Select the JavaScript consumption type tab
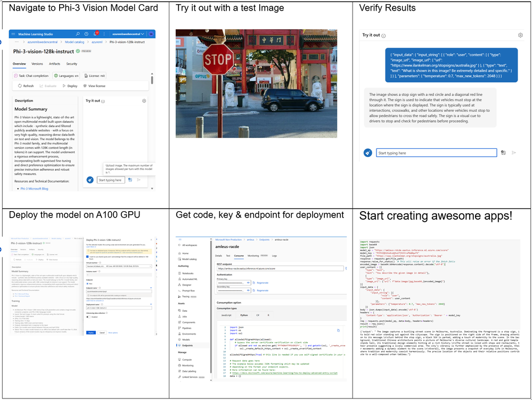The width and height of the screenshot is (532, 400). [226, 315]
